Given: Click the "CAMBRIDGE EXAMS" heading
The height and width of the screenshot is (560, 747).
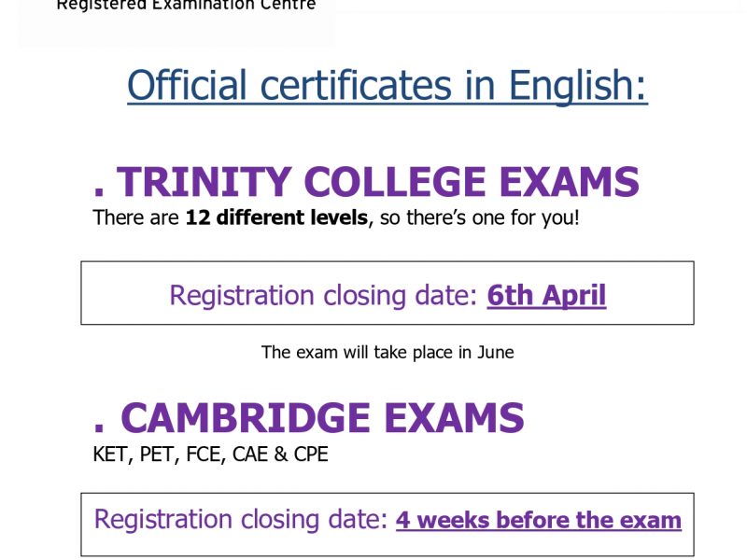Looking at the screenshot, I should [x=322, y=417].
